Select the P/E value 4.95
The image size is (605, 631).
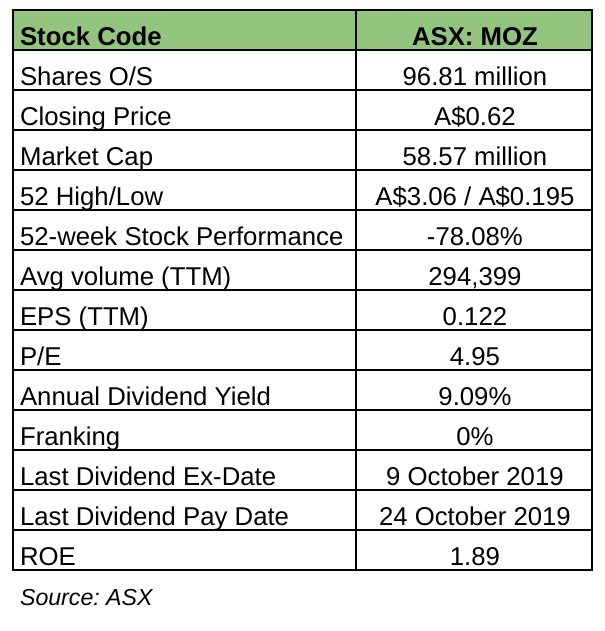pos(475,356)
